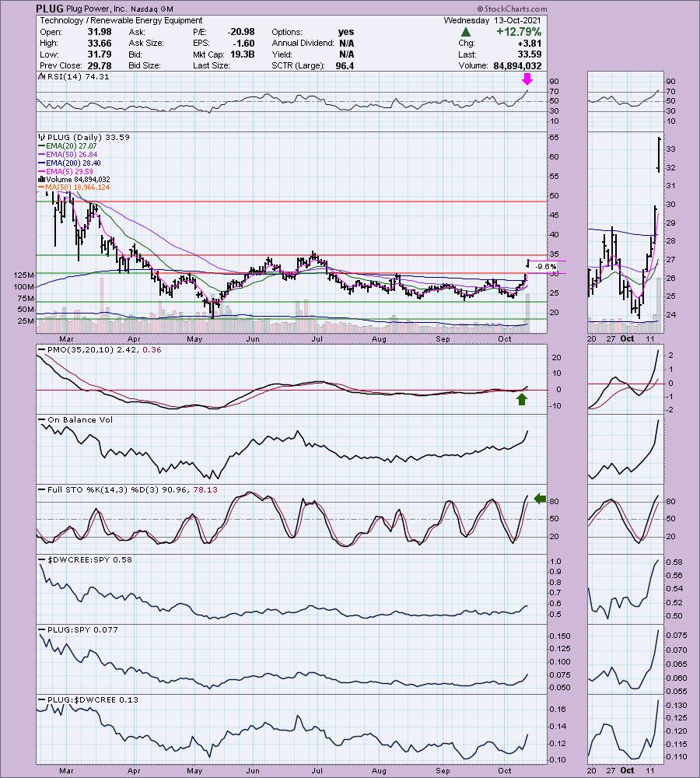Screen dimensions: 700x778
Task: Click the EMA(200) 28.40 legend entry
Action: [70, 163]
